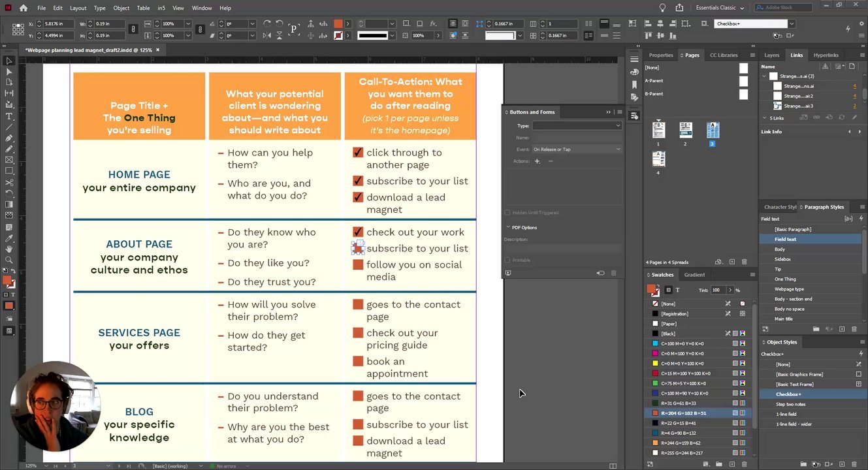Open the Type dropdown in Buttons and Forms
This screenshot has width=868, height=470.
[x=577, y=125]
